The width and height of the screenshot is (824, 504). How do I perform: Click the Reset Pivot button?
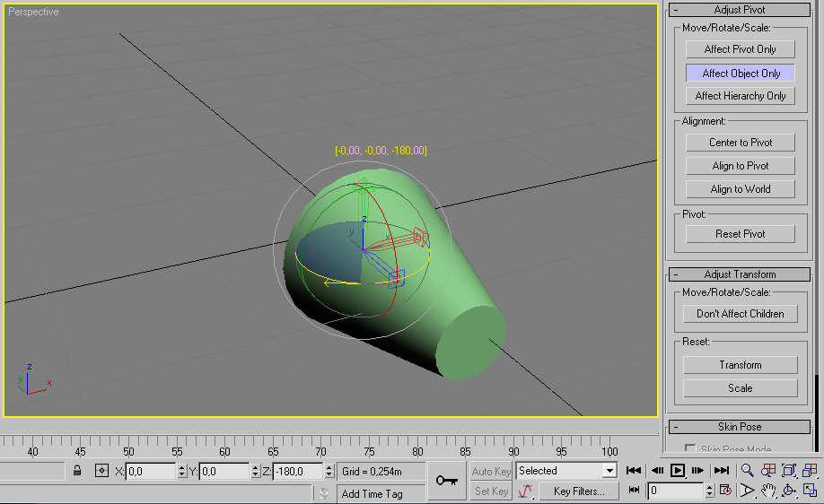(741, 234)
